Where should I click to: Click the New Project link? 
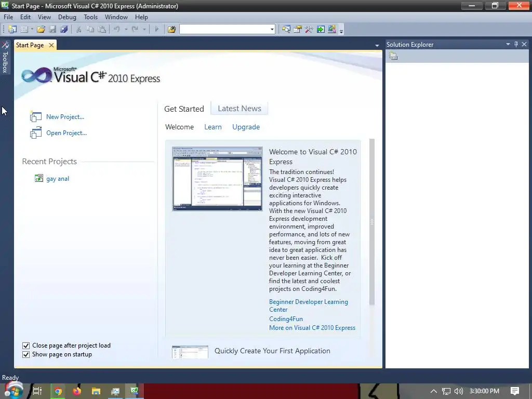[x=65, y=117]
